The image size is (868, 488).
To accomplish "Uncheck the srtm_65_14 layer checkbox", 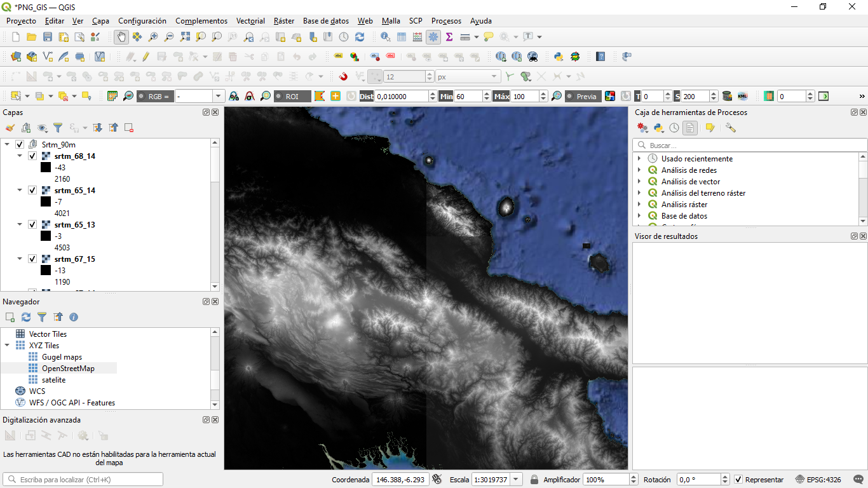I will pyautogui.click(x=32, y=190).
